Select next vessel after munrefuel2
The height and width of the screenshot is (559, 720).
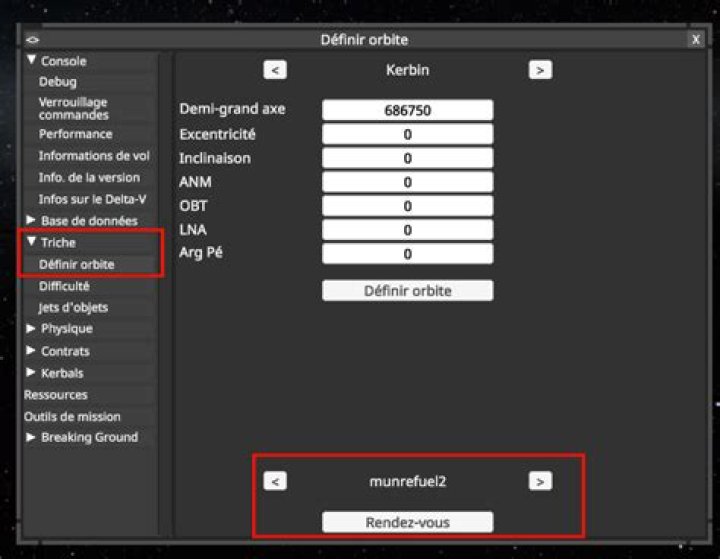540,481
